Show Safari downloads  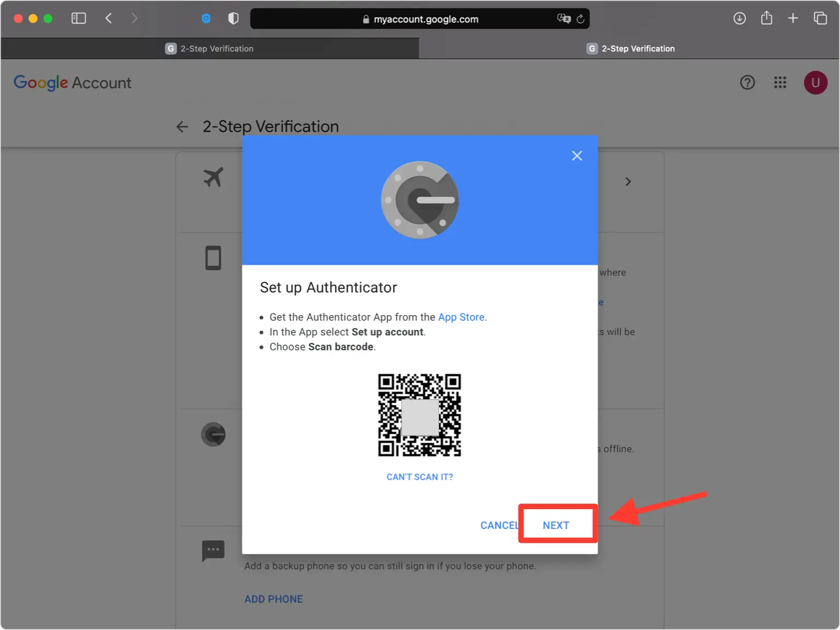(739, 19)
